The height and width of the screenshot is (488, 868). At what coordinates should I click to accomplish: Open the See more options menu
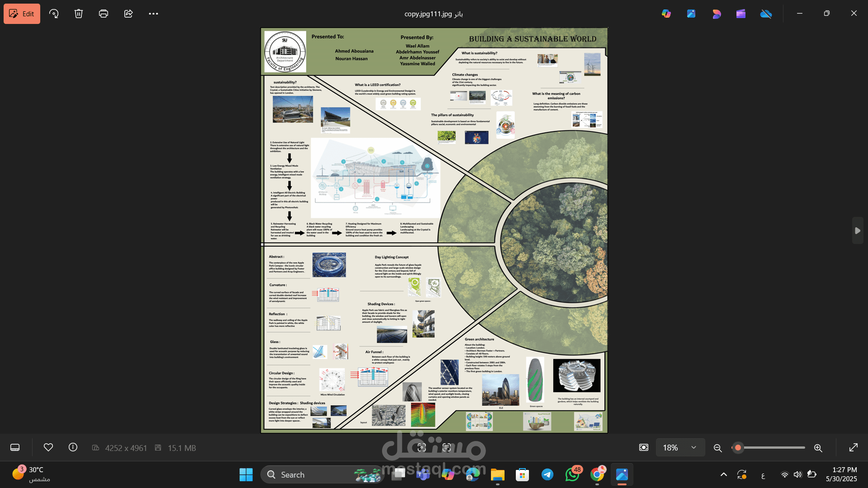click(x=154, y=14)
